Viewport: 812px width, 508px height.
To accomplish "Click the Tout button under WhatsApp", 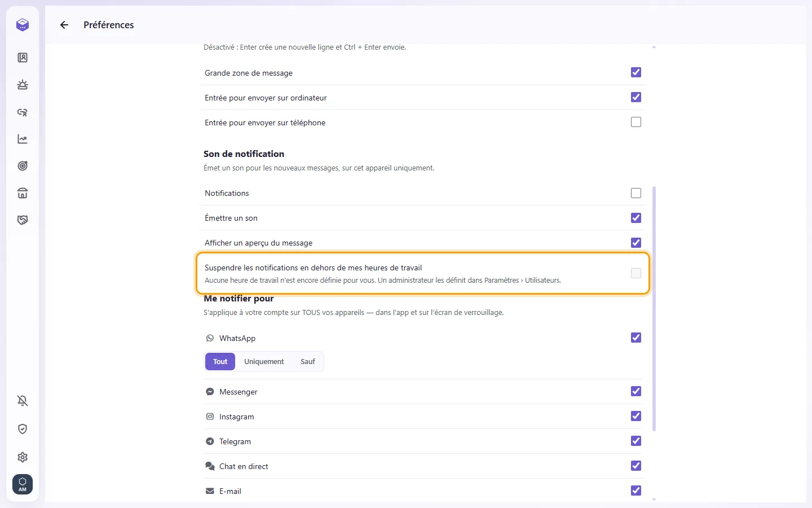I will [x=220, y=362].
